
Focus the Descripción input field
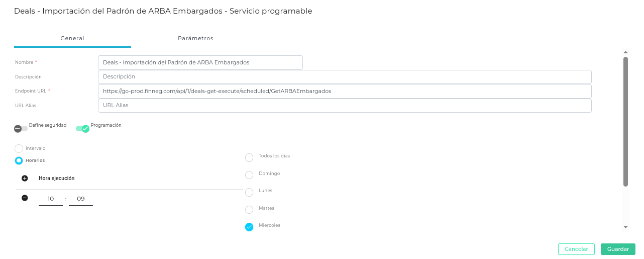pyautogui.click(x=345, y=77)
